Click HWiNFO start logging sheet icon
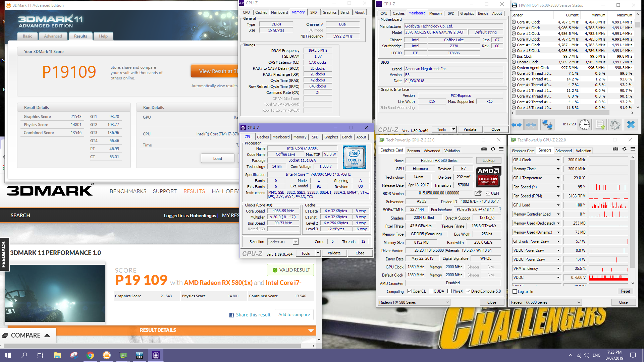 click(x=600, y=125)
